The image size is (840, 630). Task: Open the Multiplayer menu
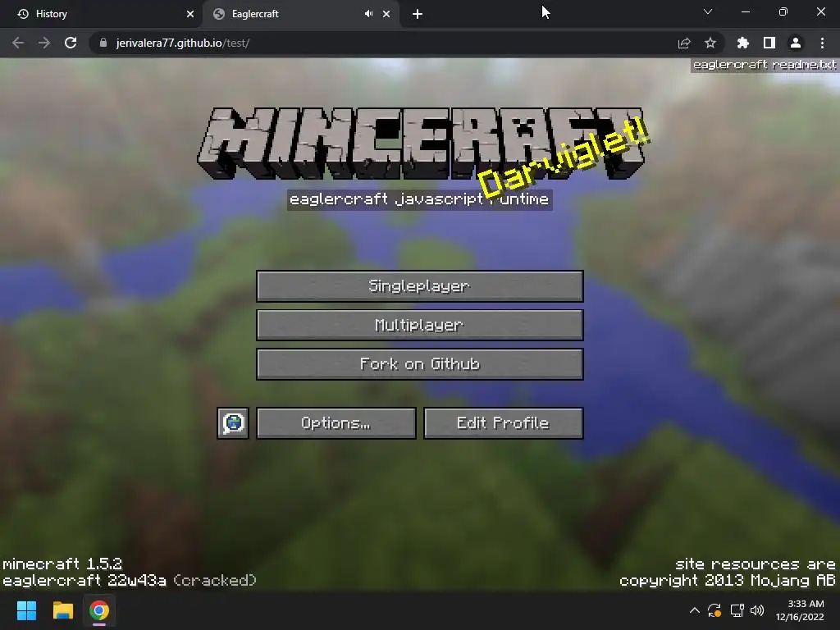(x=419, y=325)
